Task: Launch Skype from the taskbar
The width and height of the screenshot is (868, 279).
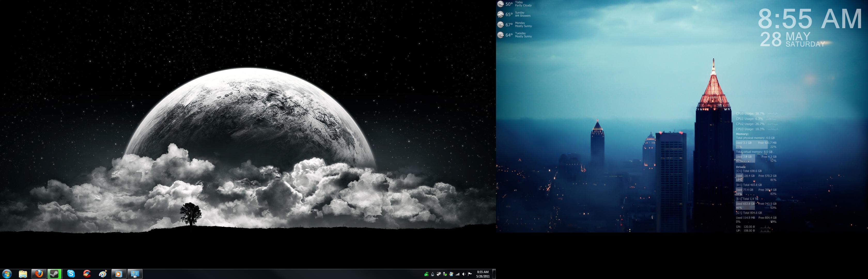Action: coord(71,274)
